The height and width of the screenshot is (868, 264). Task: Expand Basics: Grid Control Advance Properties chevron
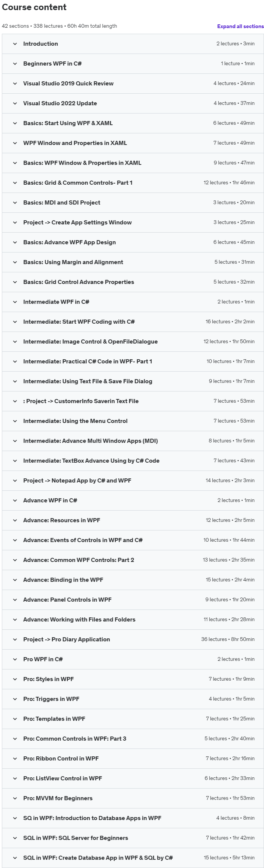click(x=15, y=282)
